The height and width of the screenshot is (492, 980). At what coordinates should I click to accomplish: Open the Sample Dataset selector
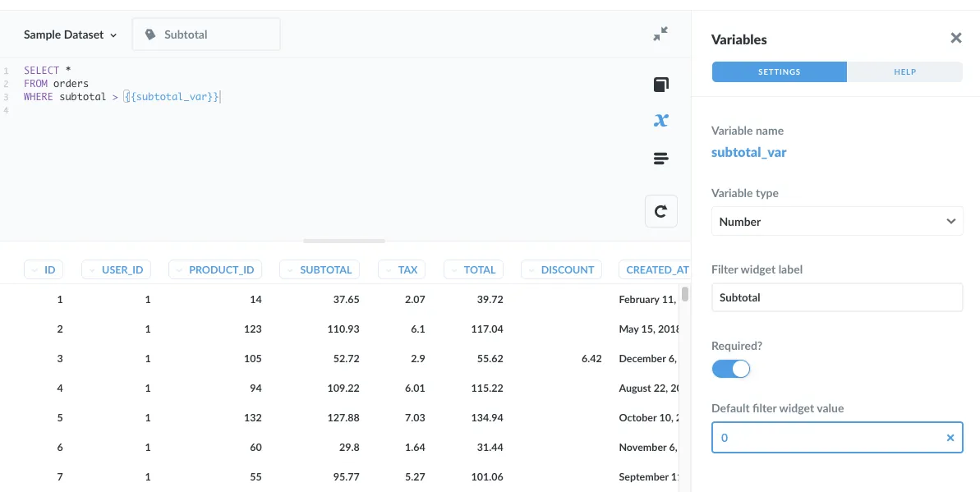(71, 34)
